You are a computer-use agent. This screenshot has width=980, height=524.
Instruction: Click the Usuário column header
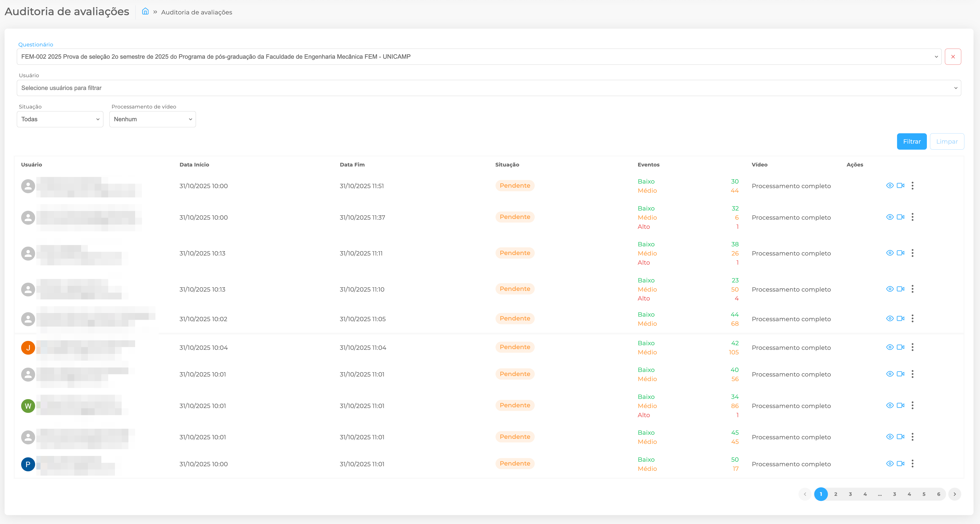click(x=31, y=165)
